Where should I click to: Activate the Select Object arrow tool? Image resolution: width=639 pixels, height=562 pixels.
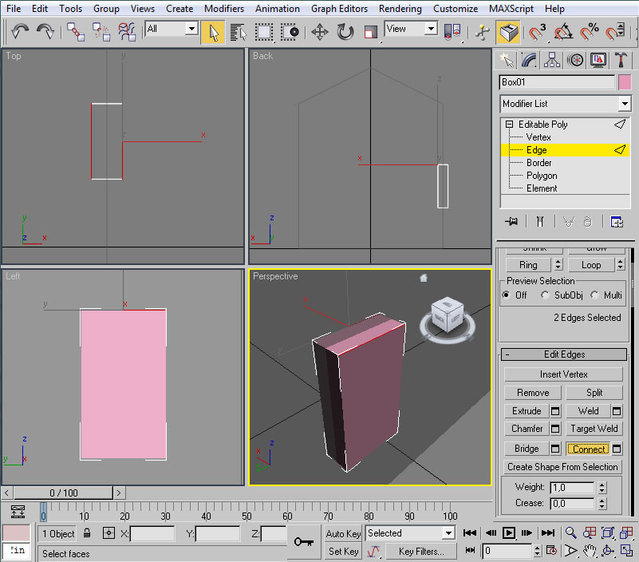pos(213,31)
